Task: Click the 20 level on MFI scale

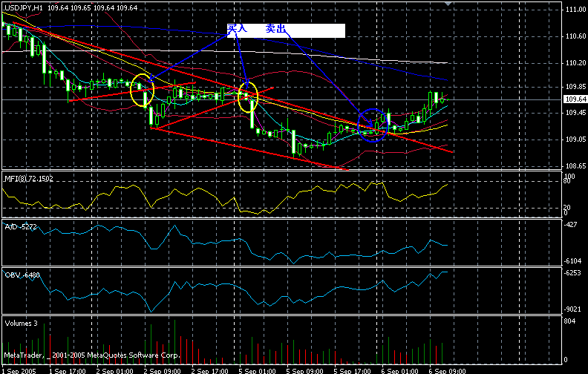Action: [567, 207]
